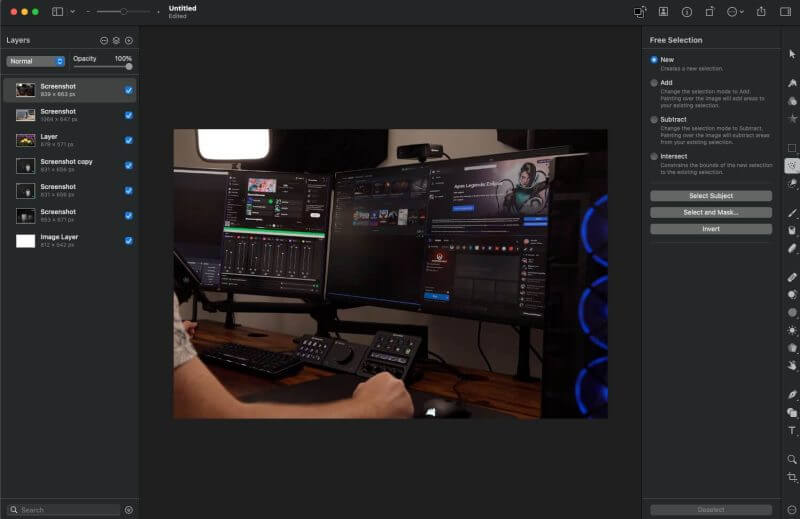Screen dimensions: 800x519
Task: Select the Paint brush tool
Action: coord(792,213)
